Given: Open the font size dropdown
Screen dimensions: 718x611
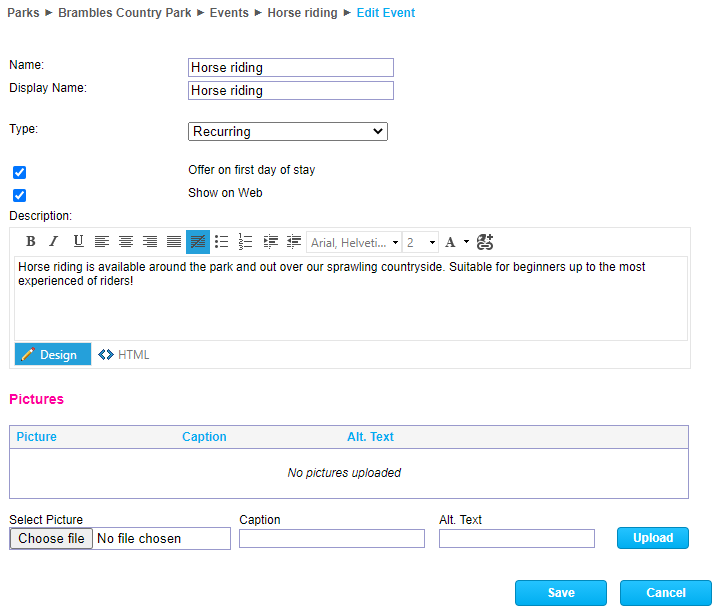Looking at the screenshot, I should tap(421, 242).
